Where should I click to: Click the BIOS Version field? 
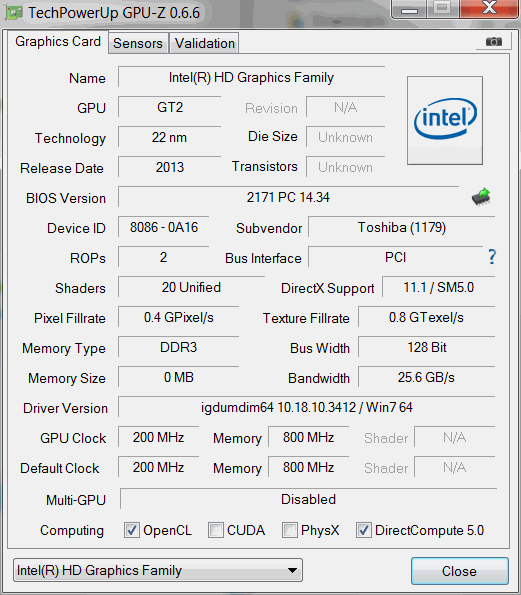click(288, 197)
